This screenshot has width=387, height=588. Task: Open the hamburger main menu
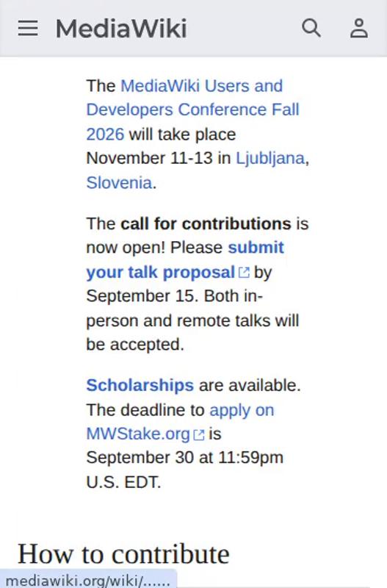pyautogui.click(x=28, y=28)
